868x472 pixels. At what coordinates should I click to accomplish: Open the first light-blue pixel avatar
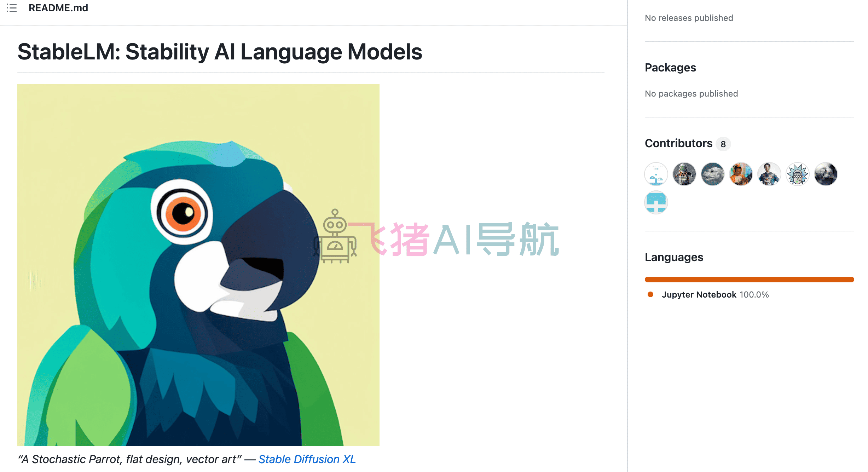[656, 174]
